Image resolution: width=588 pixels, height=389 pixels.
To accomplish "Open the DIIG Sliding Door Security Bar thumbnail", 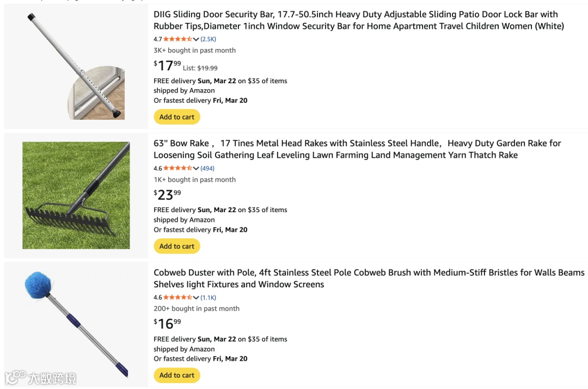I will pos(76,66).
